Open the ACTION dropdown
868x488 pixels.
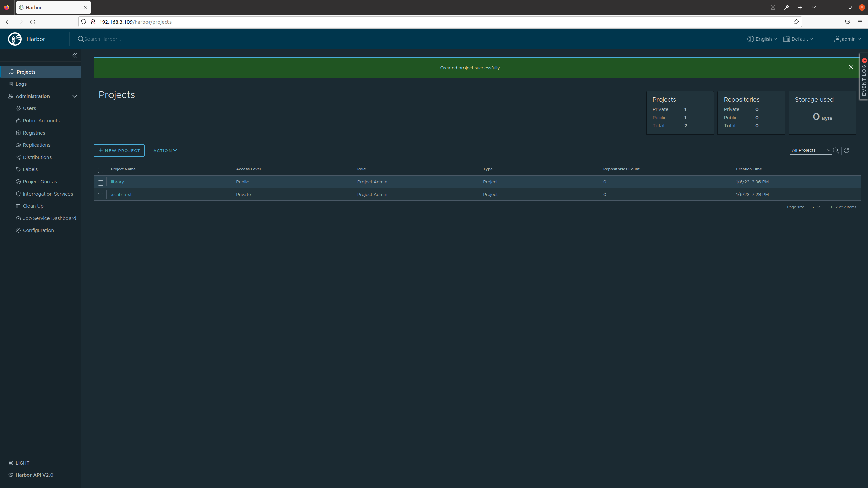(165, 150)
